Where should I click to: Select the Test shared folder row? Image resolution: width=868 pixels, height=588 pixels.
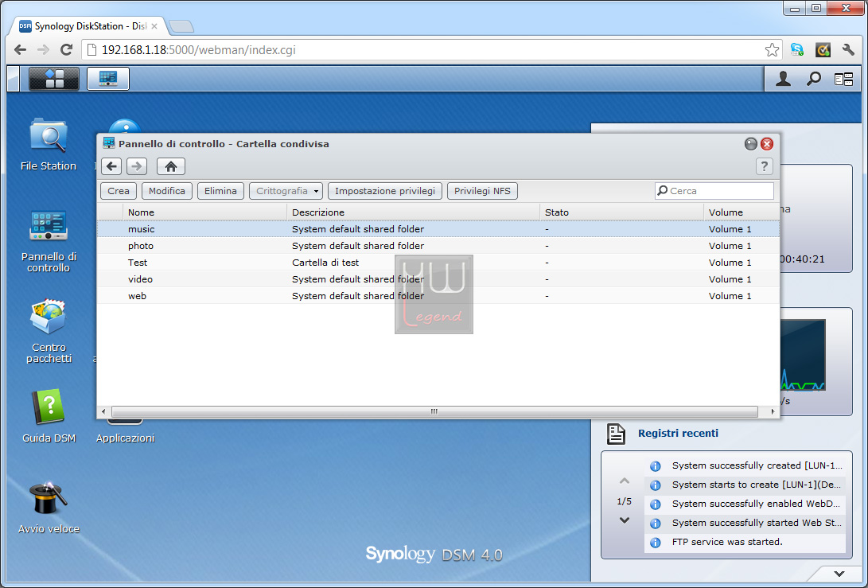tap(438, 263)
